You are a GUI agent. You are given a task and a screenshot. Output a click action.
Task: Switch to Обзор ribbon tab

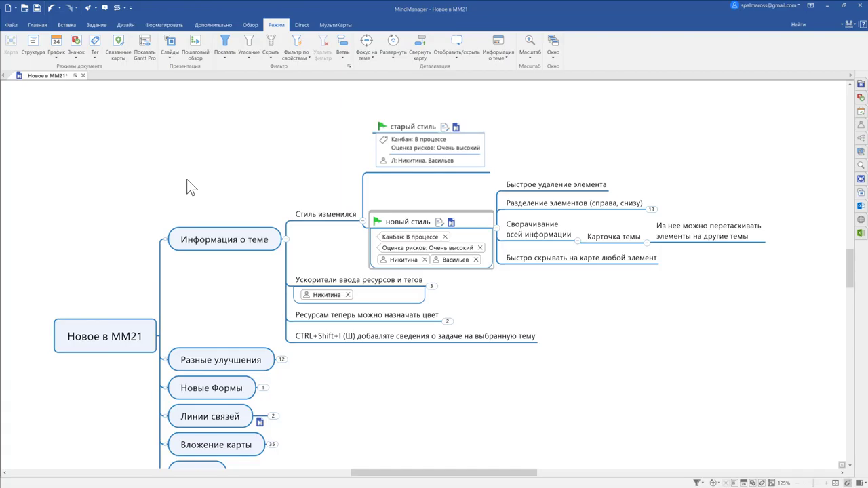click(250, 25)
